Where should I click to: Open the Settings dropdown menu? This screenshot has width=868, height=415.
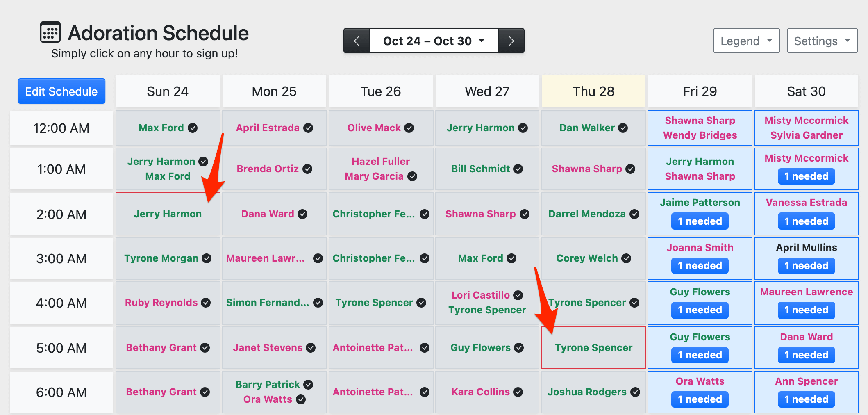(822, 41)
